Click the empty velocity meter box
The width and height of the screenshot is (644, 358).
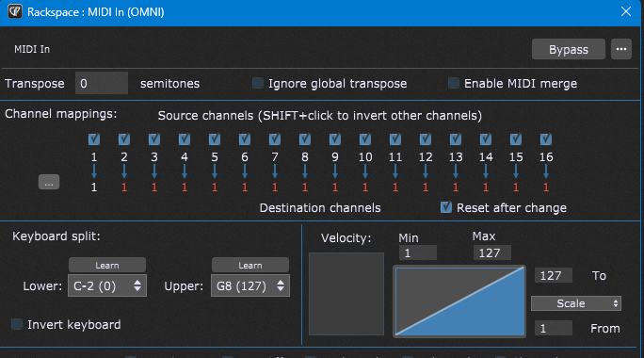click(x=346, y=294)
